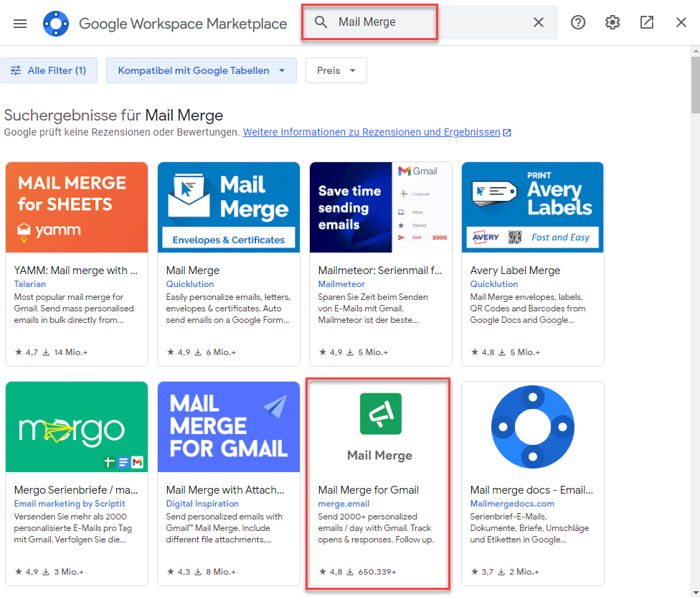Open Mail Merge for Gmail blue banner
The height and width of the screenshot is (597, 700).
click(x=229, y=426)
